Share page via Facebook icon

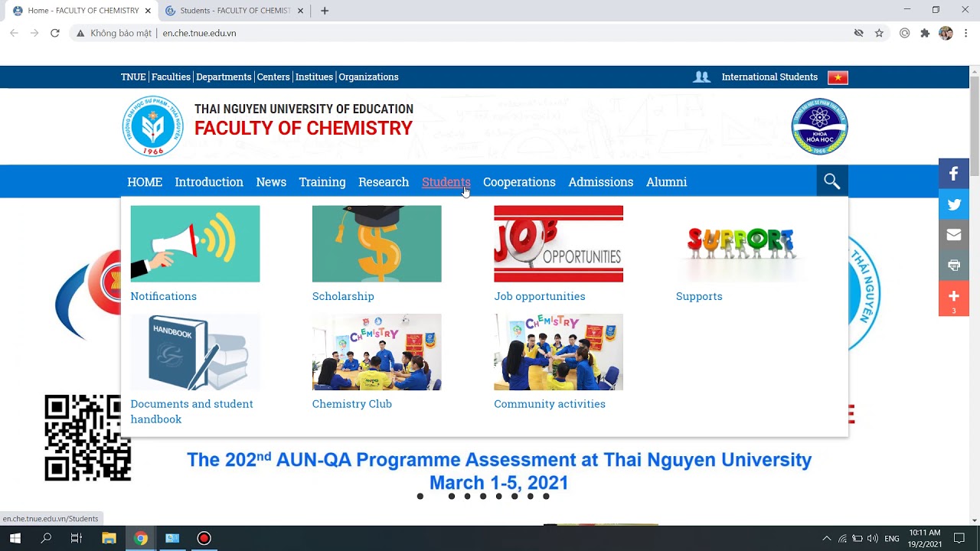pos(954,174)
